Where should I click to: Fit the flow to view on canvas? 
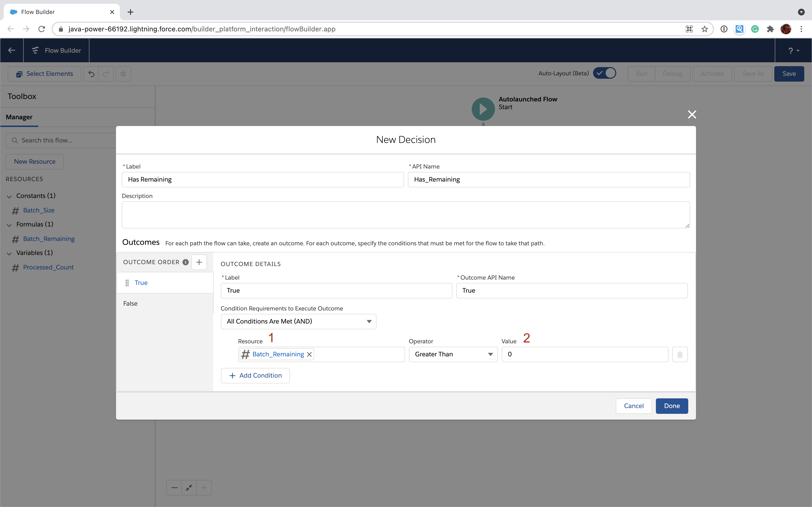click(x=188, y=487)
